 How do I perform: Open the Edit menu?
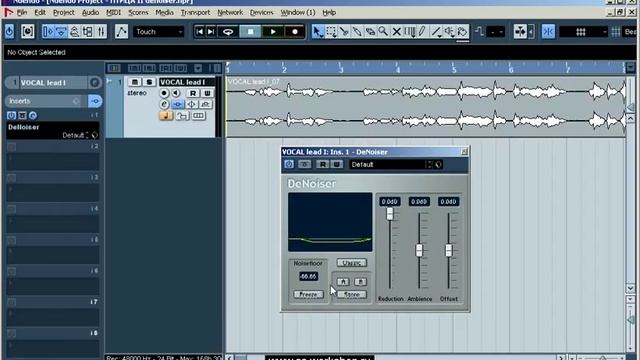click(x=40, y=13)
